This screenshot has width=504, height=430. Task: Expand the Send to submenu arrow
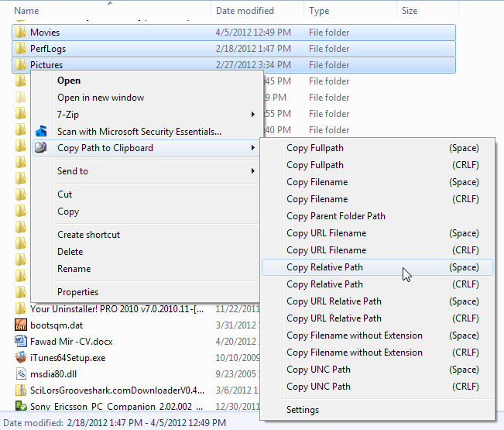253,170
